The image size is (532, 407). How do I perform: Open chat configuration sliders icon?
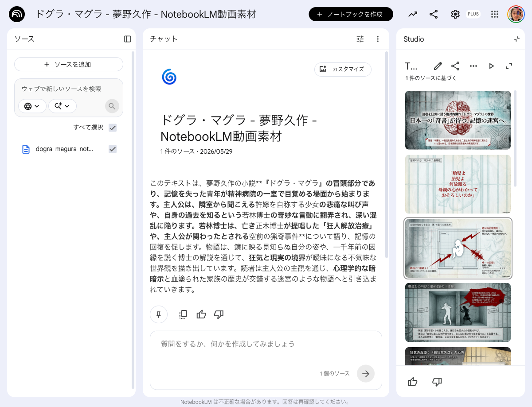coord(360,39)
